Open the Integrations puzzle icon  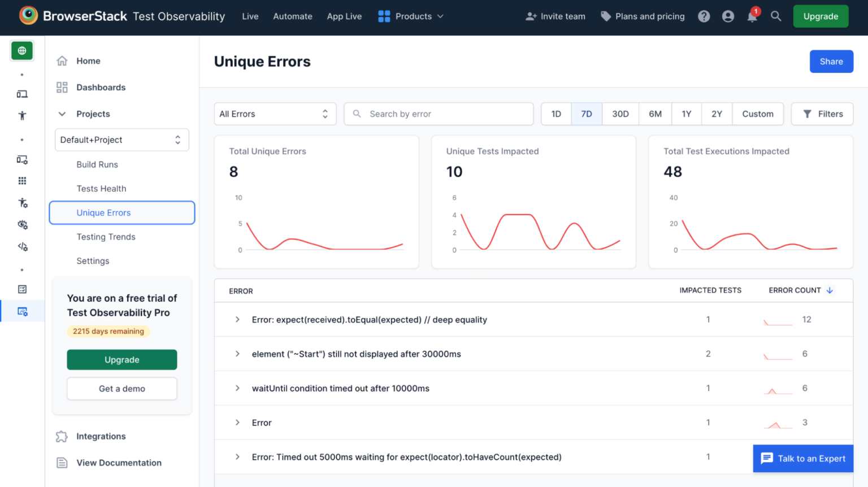point(62,436)
